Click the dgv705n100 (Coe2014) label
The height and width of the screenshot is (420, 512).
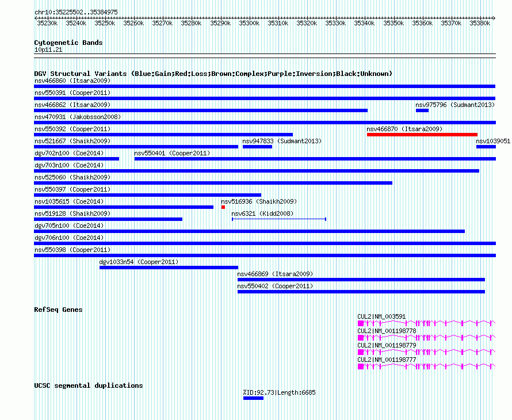click(69, 226)
